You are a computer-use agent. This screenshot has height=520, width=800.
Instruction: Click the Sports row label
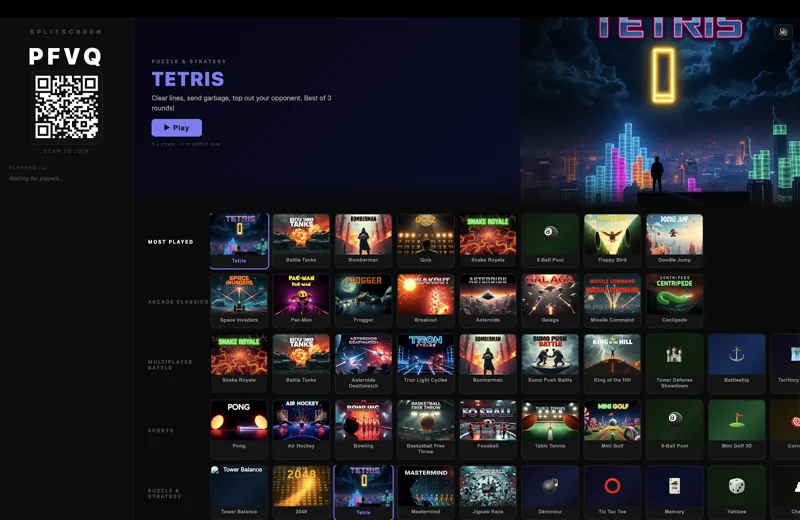point(161,431)
